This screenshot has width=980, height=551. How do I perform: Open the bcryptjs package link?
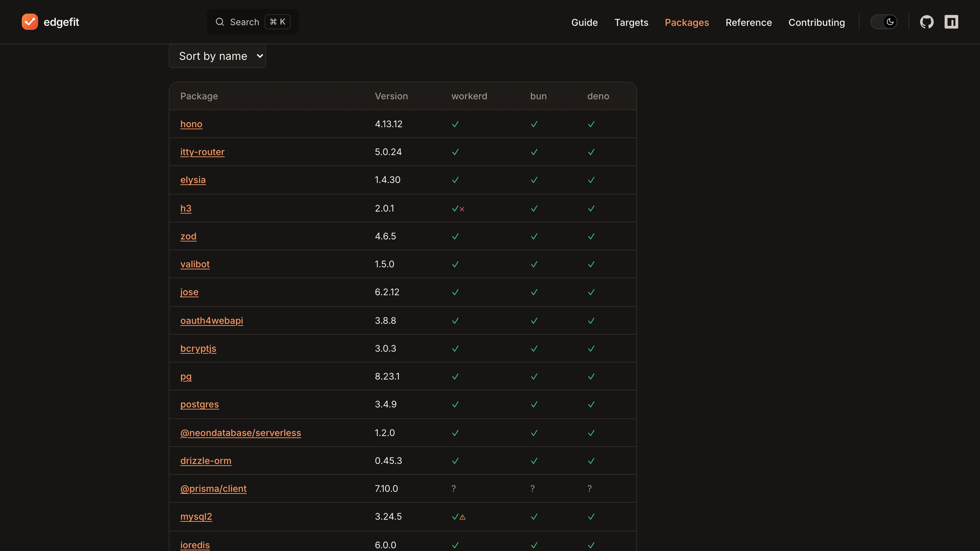click(198, 348)
